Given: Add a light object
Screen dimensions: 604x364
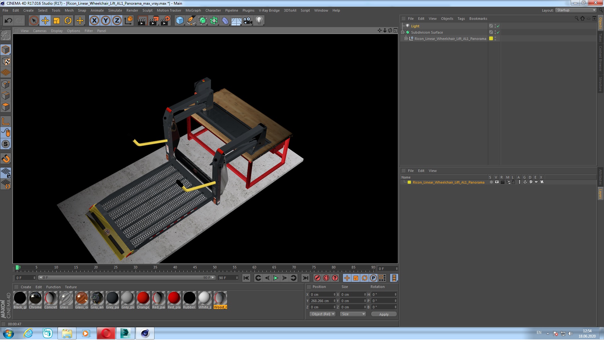Looking at the screenshot, I should [259, 21].
